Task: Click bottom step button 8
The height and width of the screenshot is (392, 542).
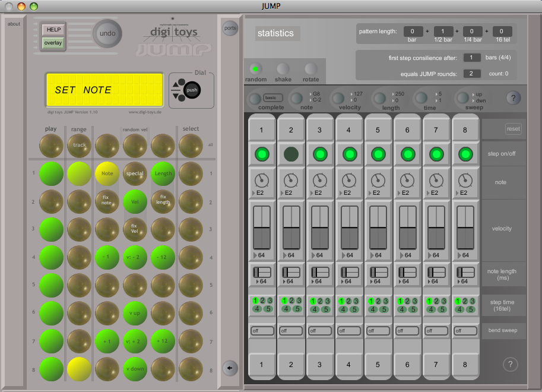Action: pyautogui.click(x=465, y=365)
